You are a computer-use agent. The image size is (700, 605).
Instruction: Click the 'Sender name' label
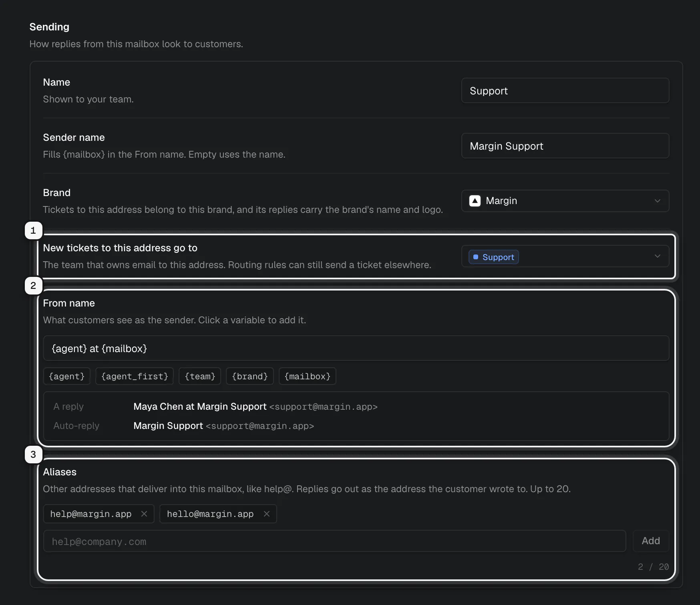(74, 138)
